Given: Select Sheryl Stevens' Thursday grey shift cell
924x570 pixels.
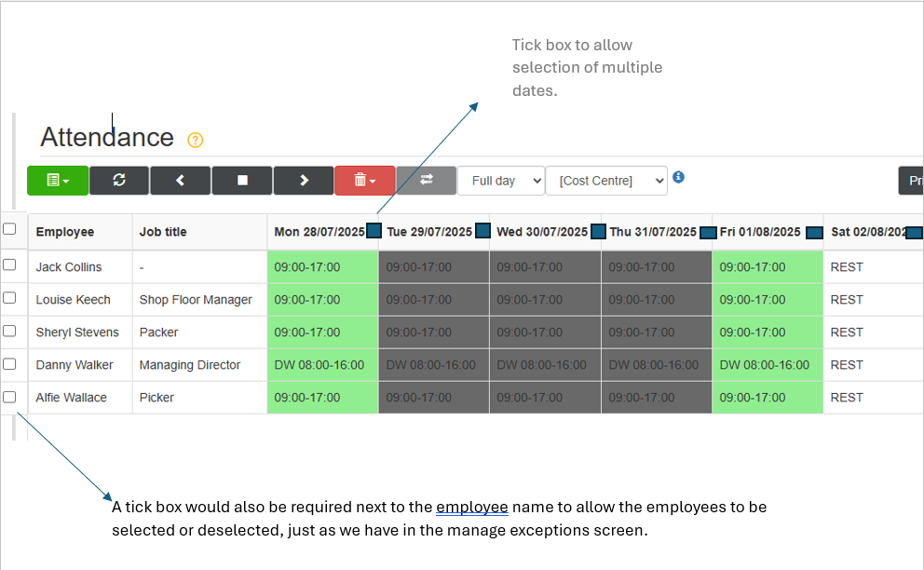Looking at the screenshot, I should [657, 332].
